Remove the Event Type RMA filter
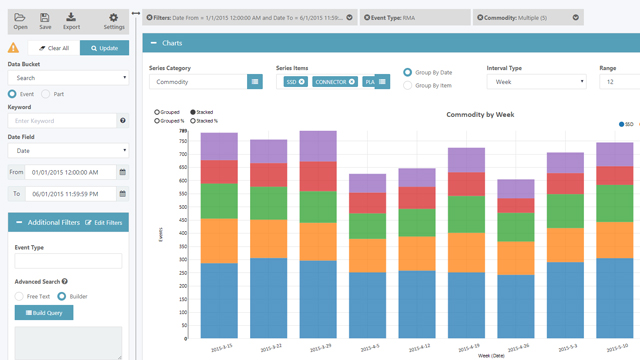Viewport: 640px width, 360px height. coord(367,18)
